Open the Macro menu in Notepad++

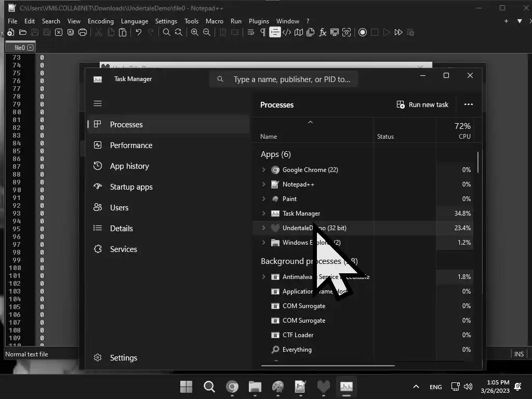tap(215, 21)
